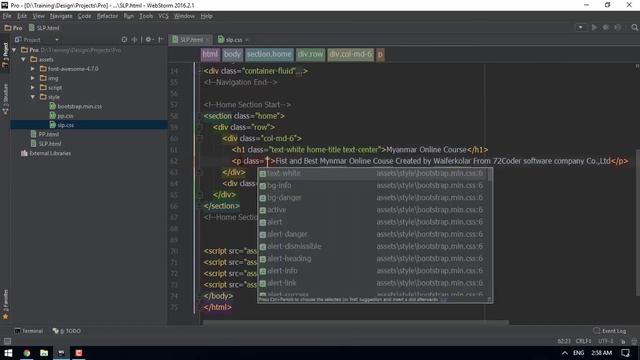
Task: Expand the script folder
Action: pyautogui.click(x=33, y=88)
